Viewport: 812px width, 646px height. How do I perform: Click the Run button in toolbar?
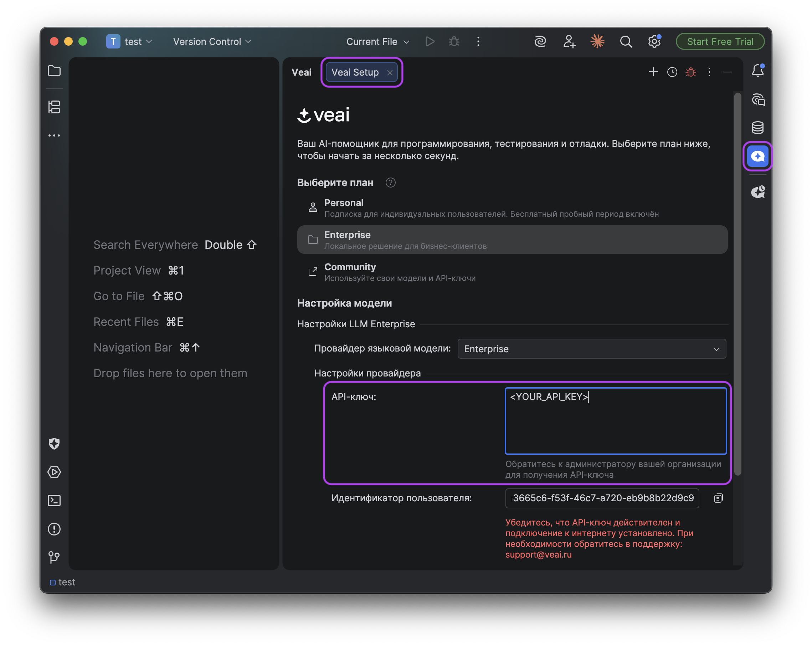coord(430,41)
